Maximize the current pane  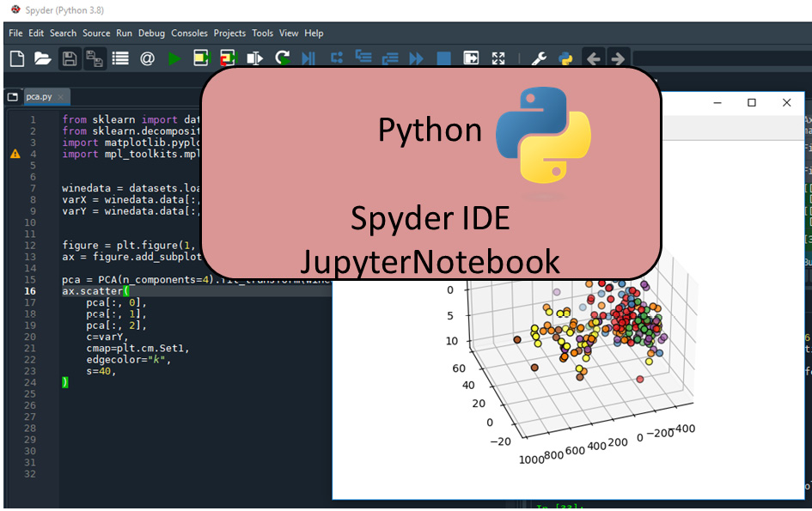tap(471, 58)
